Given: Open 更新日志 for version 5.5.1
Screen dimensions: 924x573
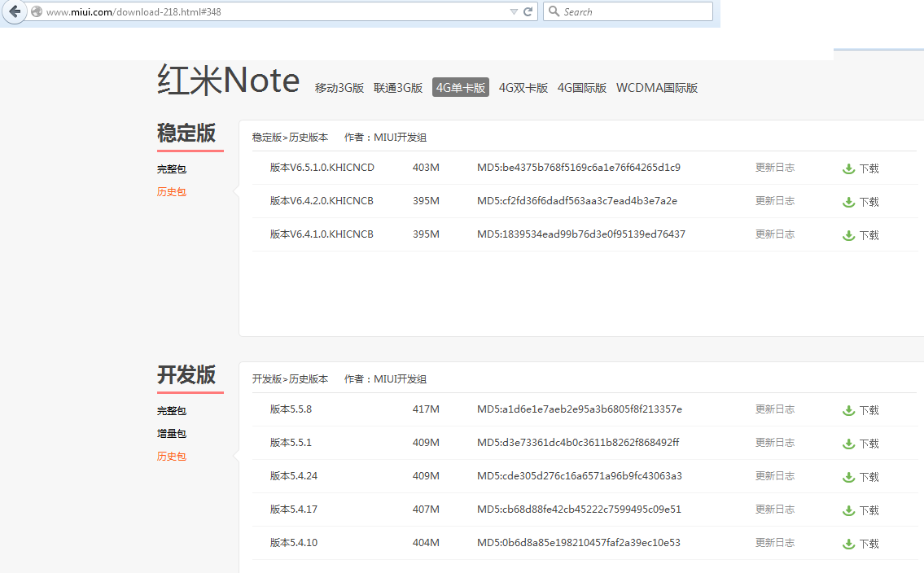Looking at the screenshot, I should pyautogui.click(x=774, y=443).
